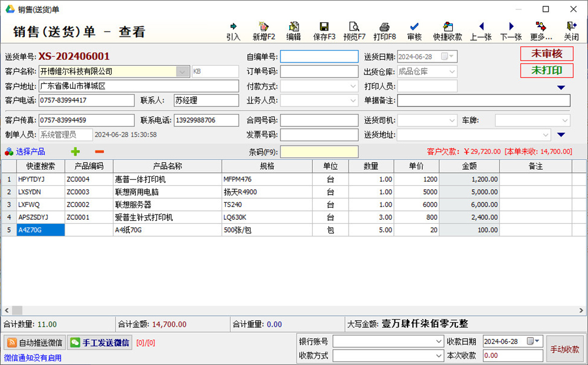
Task: Open the 车牌 license plate dropdown
Action: (x=564, y=120)
